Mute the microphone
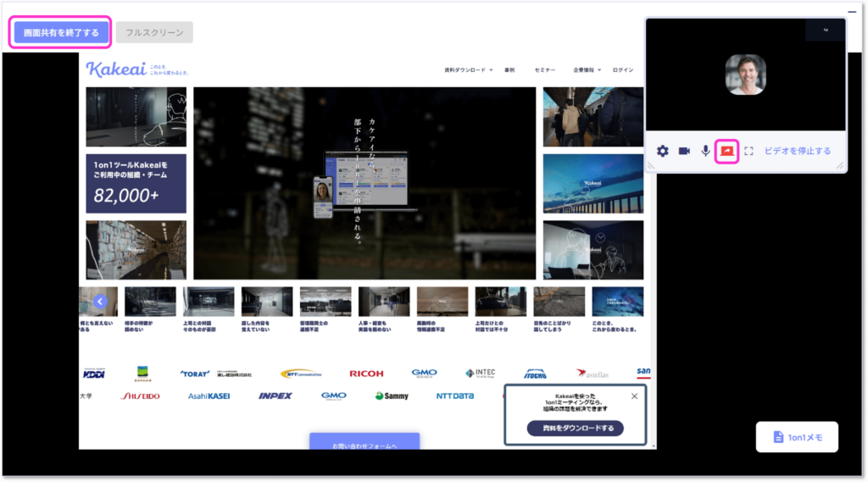Screen dimensions: 868x482 (705, 151)
